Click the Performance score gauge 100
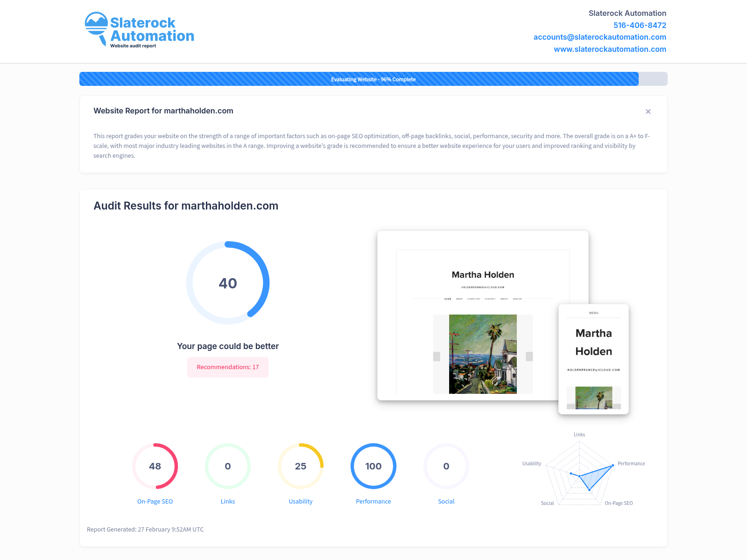Viewport: 747px width, 560px height. click(x=373, y=466)
